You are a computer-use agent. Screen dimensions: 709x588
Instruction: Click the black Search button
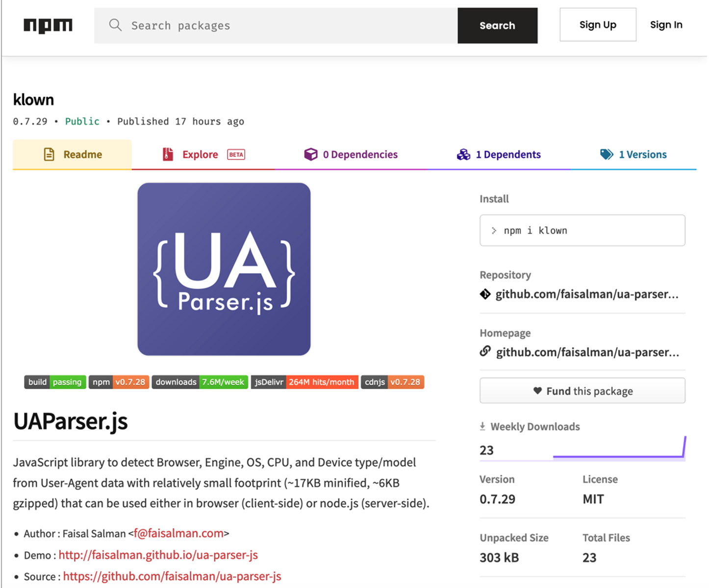[497, 25]
